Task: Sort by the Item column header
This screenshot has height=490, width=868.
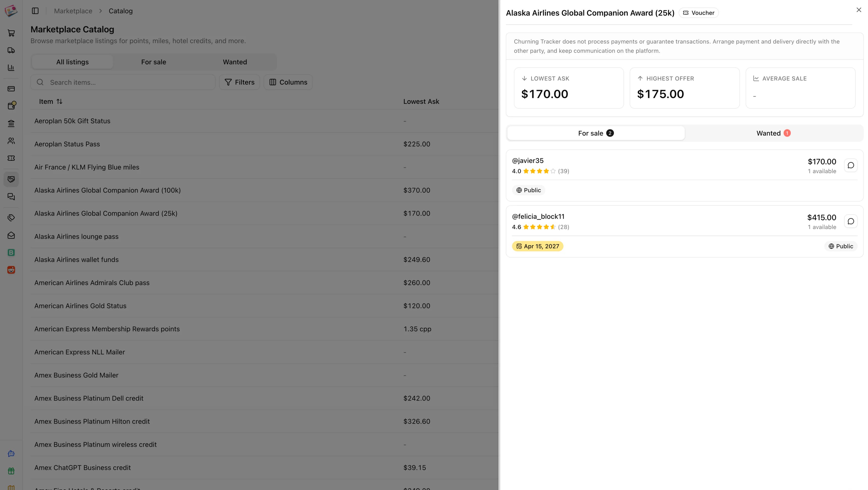Action: click(x=50, y=101)
